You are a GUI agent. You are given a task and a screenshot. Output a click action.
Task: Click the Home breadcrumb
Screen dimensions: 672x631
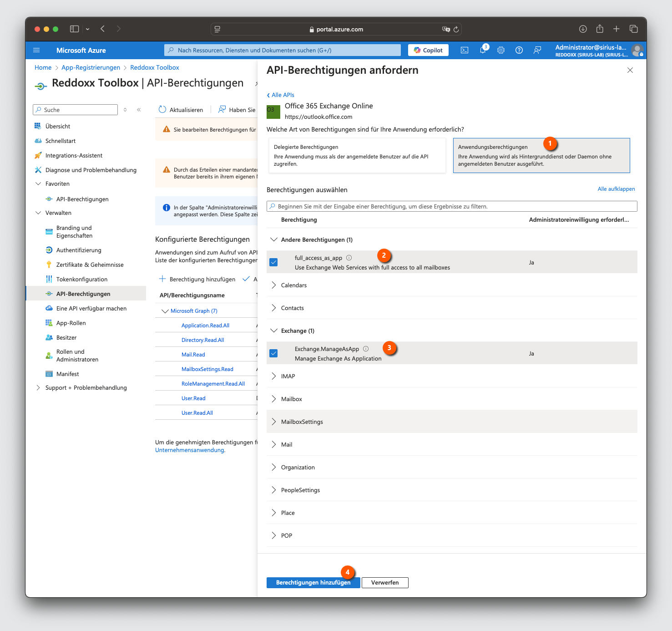pyautogui.click(x=43, y=67)
